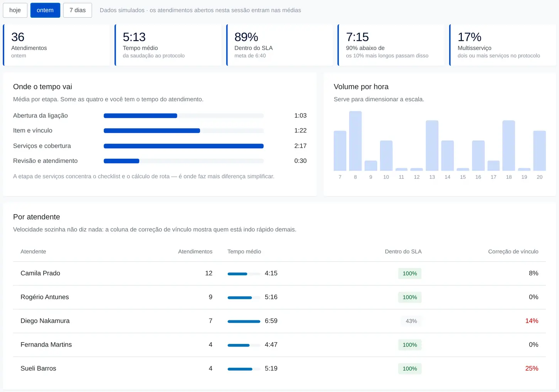
Task: Click Rogério Antunes's 5:16 average time
Action: click(271, 297)
